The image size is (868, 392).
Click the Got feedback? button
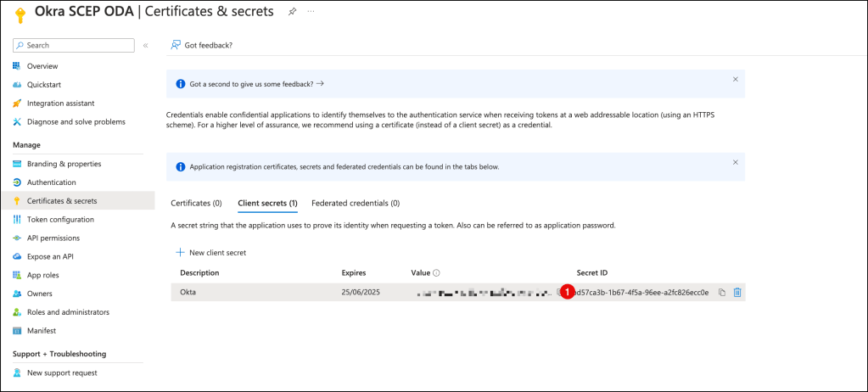202,45
